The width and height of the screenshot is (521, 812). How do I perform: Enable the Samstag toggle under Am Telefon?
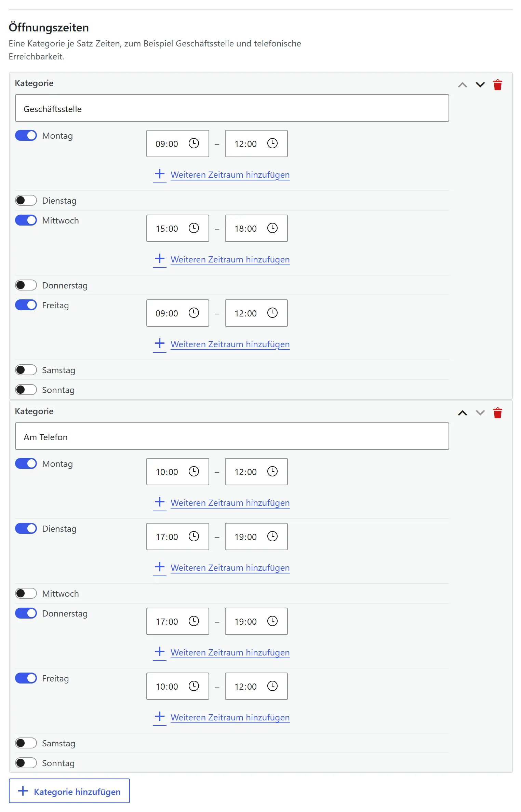click(x=26, y=743)
